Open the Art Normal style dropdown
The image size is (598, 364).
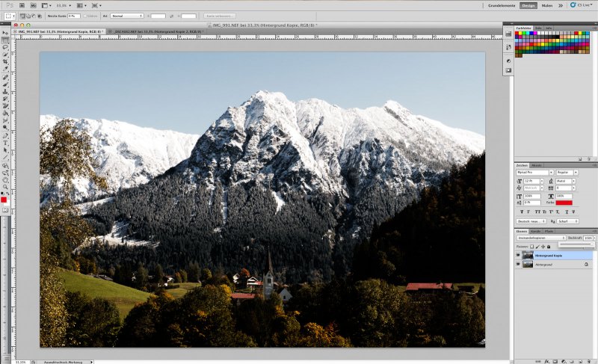(x=127, y=15)
